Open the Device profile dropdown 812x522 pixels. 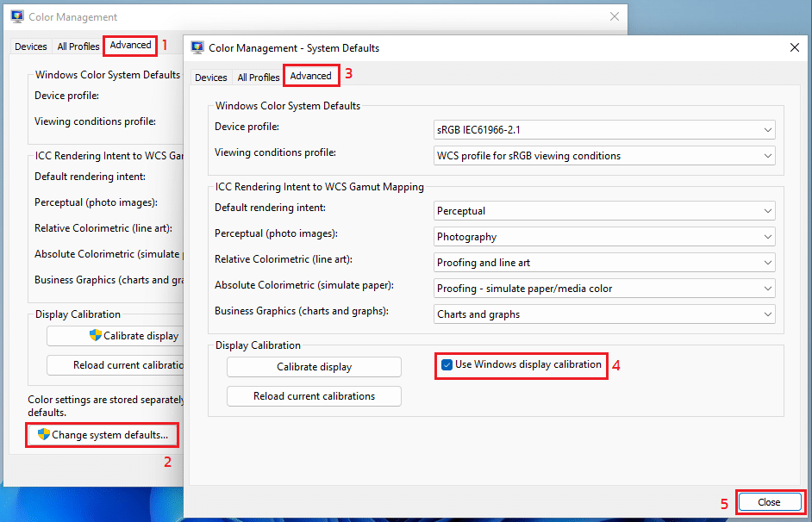[603, 130]
